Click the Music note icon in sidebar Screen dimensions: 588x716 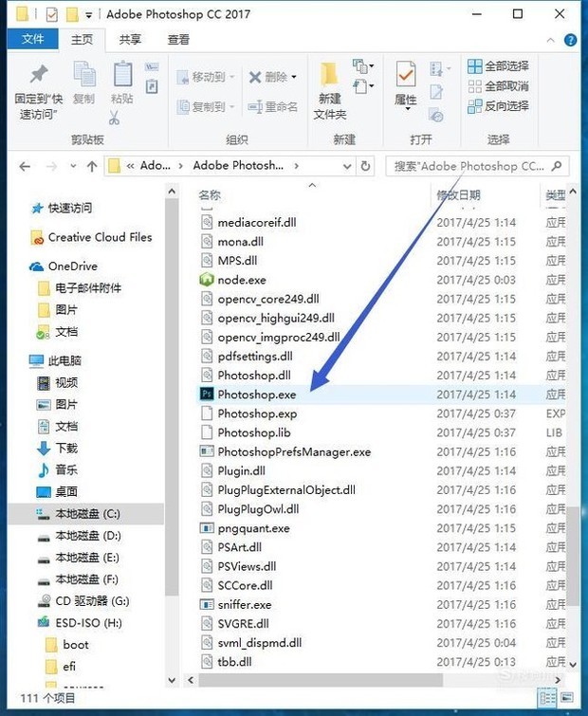coord(44,469)
